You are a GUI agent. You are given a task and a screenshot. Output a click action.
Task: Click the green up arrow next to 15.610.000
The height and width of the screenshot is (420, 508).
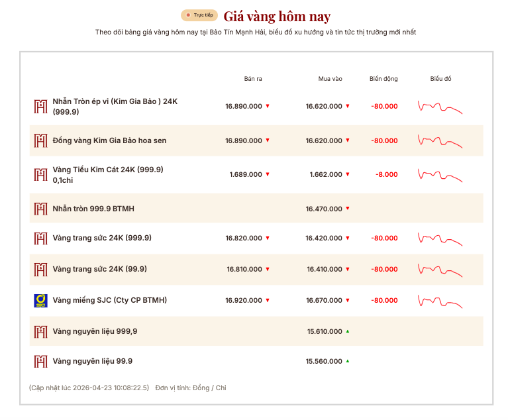[348, 331]
